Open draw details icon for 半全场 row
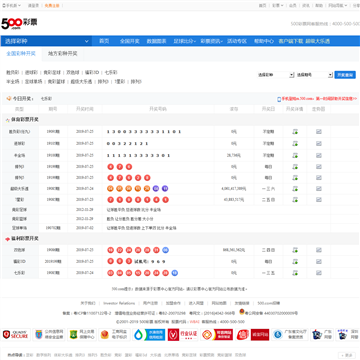The height and width of the screenshot is (360, 360). click(x=295, y=155)
